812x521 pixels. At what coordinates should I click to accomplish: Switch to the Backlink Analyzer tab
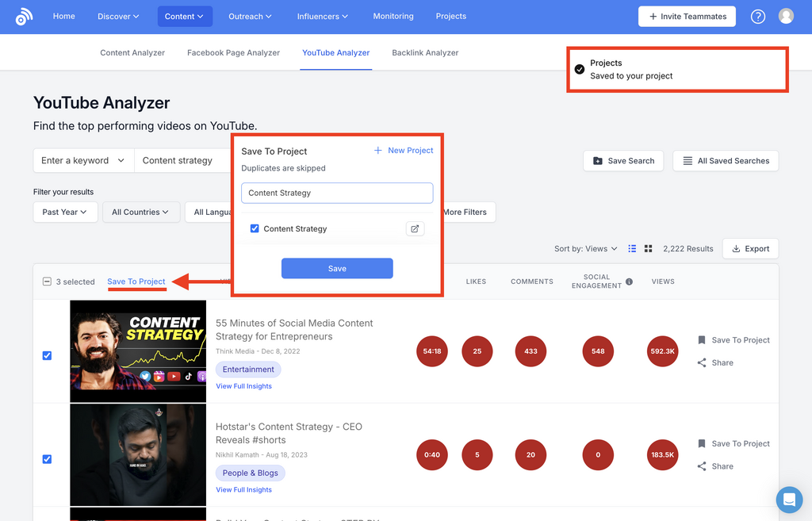[425, 52]
